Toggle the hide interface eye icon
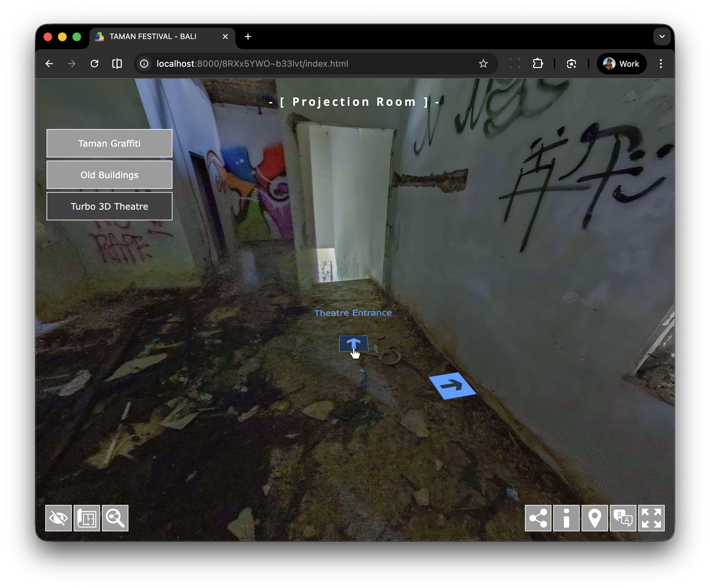Screen dimensions: 710x588 point(59,518)
